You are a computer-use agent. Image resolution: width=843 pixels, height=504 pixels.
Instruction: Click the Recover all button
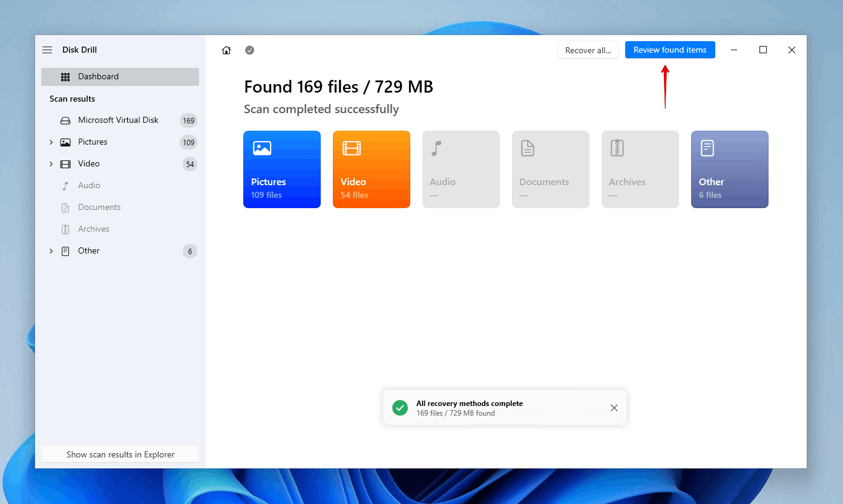click(x=588, y=50)
